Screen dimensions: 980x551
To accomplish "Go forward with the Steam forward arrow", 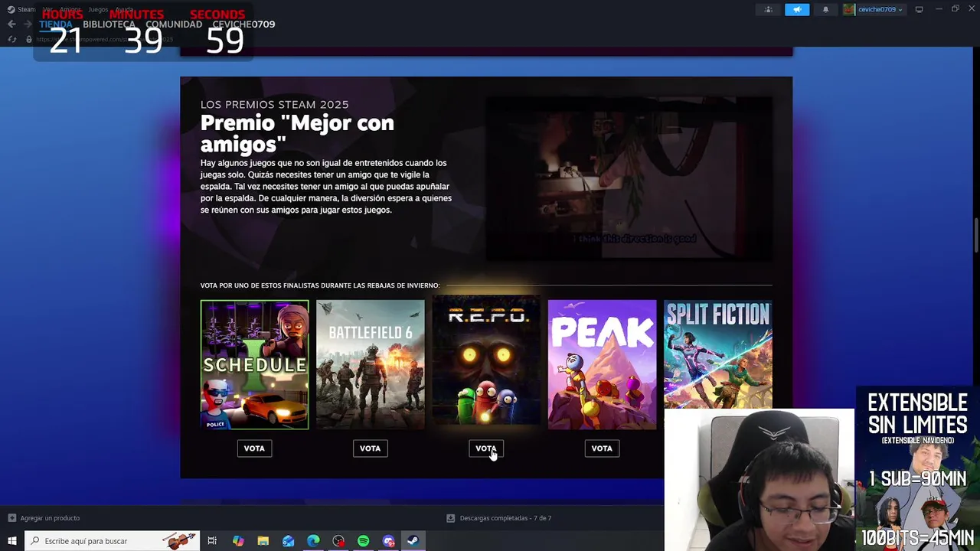I will pos(28,24).
